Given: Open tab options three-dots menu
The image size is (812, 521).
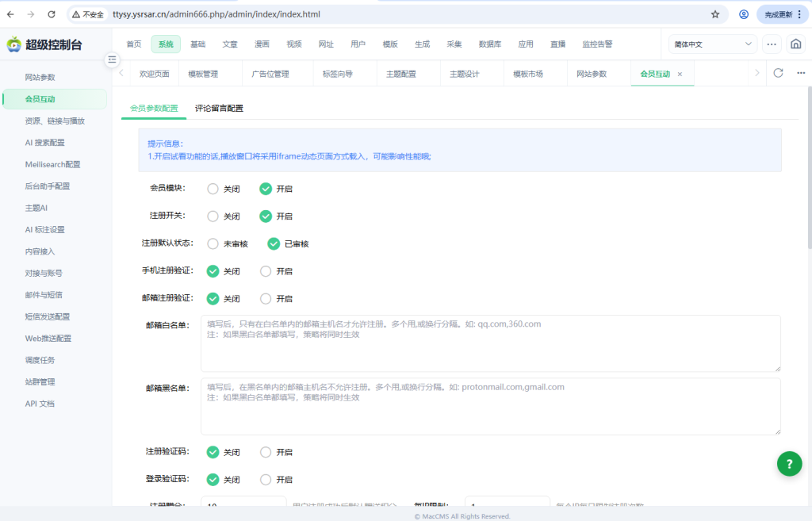Looking at the screenshot, I should (801, 73).
